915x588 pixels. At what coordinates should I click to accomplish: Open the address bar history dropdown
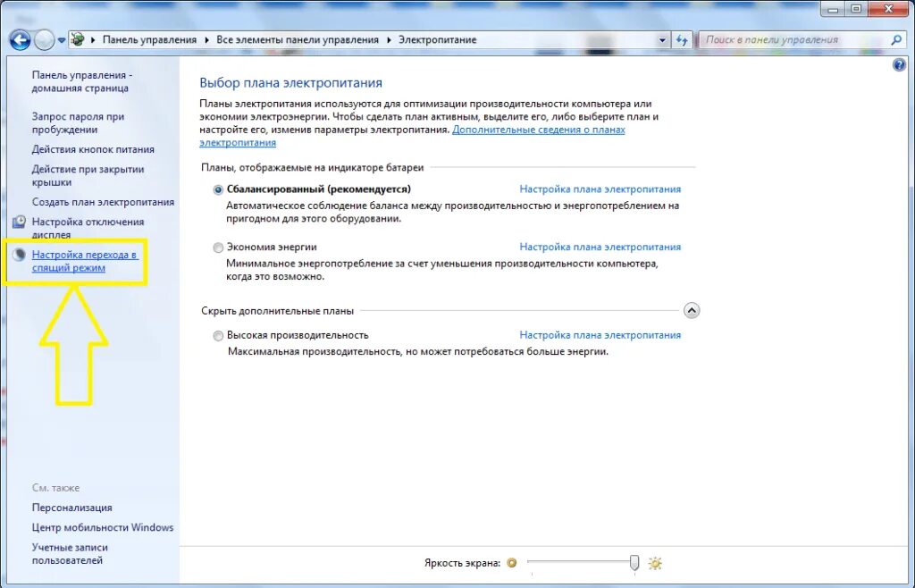point(662,40)
